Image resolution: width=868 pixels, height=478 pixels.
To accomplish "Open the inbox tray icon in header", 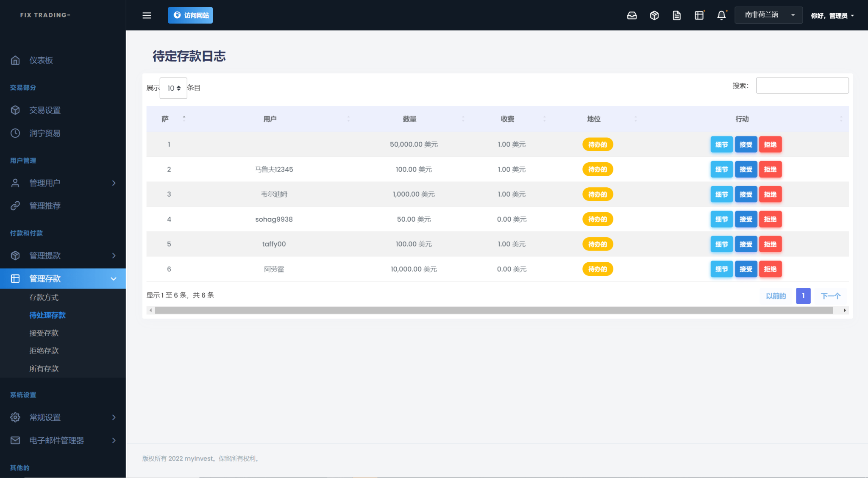I will pos(632,15).
